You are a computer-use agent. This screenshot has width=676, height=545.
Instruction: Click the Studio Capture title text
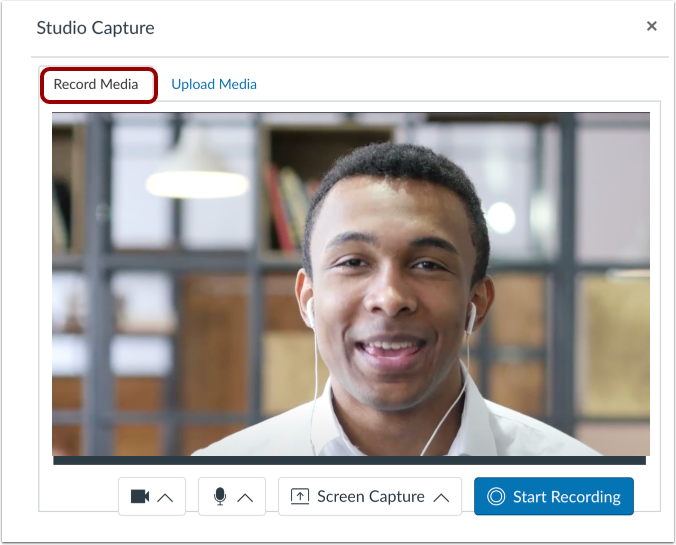coord(95,28)
